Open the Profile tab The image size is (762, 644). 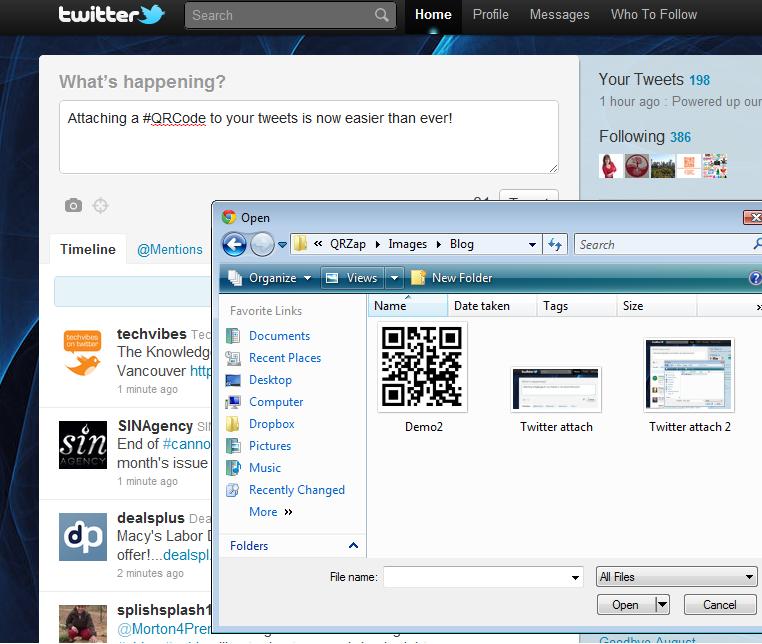coord(491,15)
